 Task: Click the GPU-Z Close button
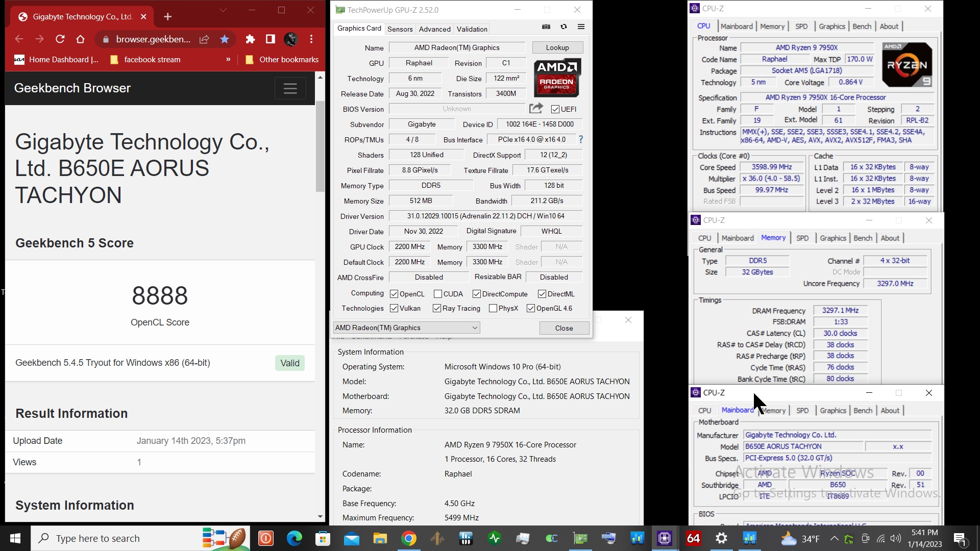(564, 328)
